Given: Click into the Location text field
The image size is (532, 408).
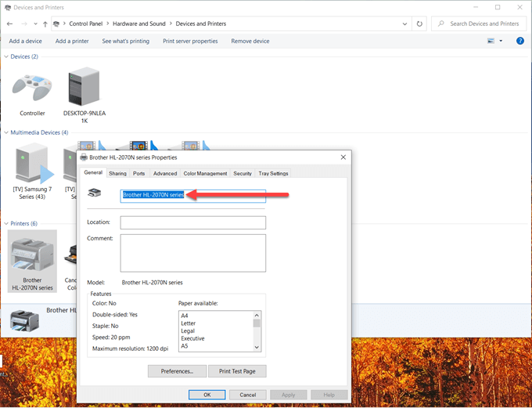Looking at the screenshot, I should (x=192, y=223).
